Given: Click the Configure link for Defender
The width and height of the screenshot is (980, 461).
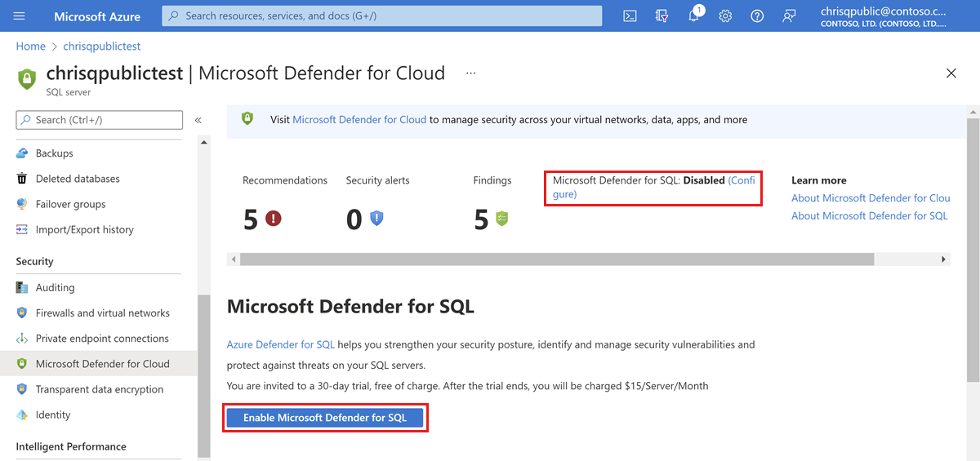Looking at the screenshot, I should point(741,180).
